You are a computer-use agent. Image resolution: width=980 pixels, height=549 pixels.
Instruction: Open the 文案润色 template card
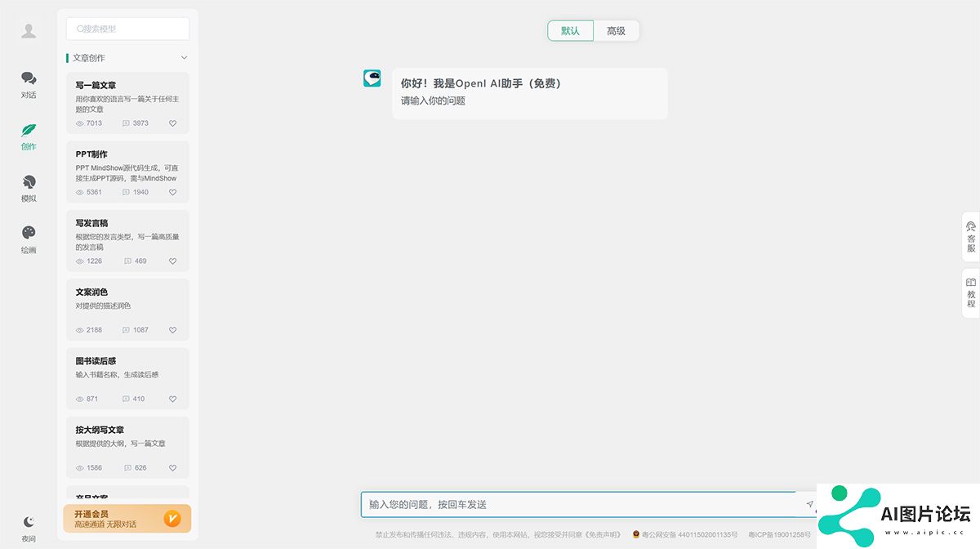click(127, 310)
